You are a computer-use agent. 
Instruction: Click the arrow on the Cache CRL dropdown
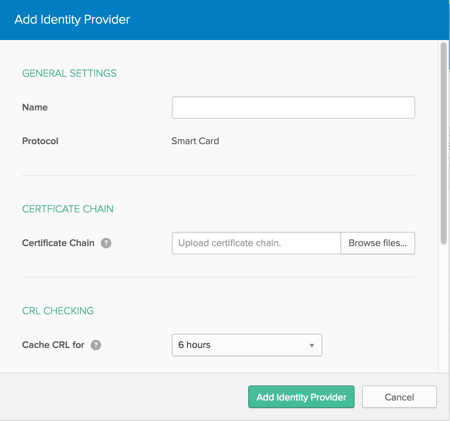312,345
